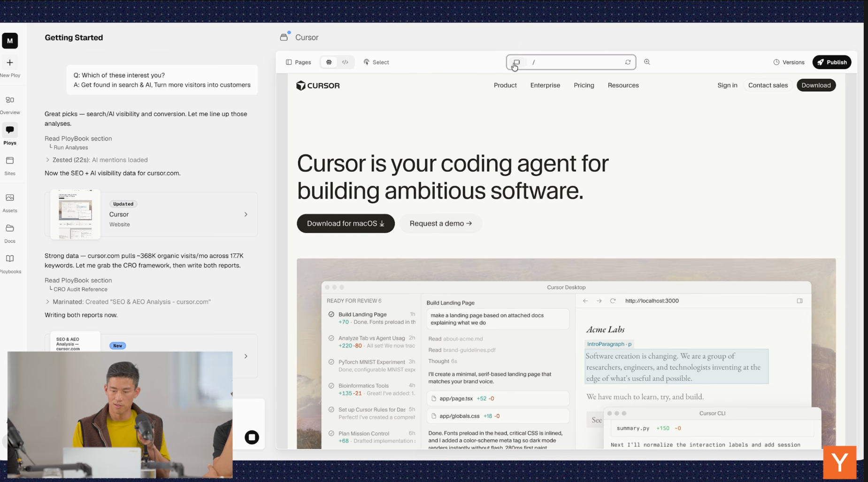Click the Contact sales button
Viewport: 868px width, 482px height.
click(x=768, y=85)
